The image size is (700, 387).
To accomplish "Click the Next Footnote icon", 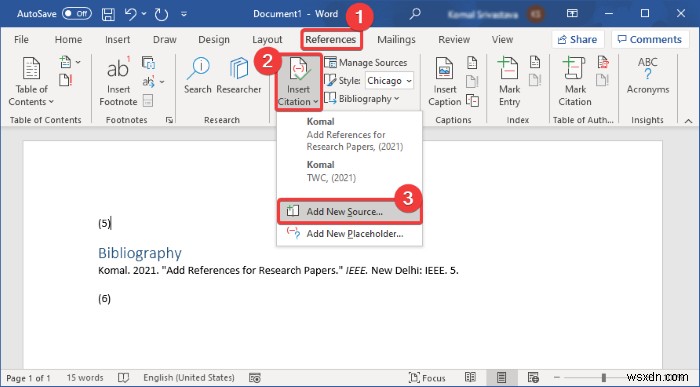I will (148, 81).
